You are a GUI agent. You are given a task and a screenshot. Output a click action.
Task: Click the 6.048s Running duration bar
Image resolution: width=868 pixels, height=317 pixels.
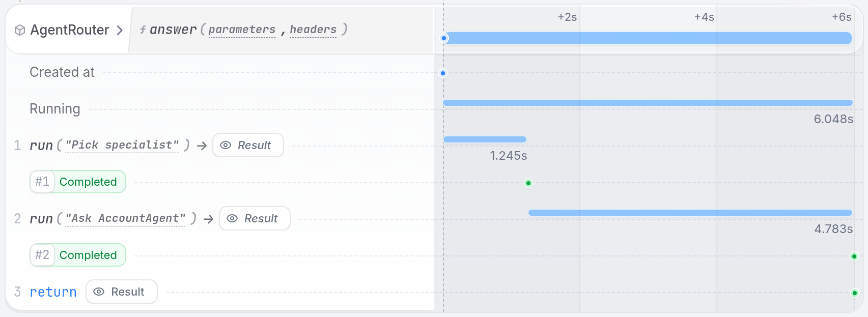tap(647, 102)
